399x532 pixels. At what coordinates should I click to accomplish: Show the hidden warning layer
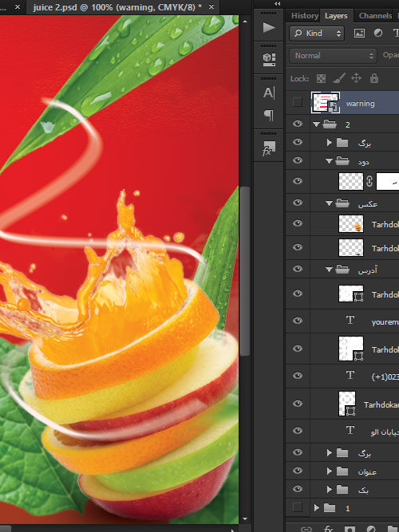(297, 102)
